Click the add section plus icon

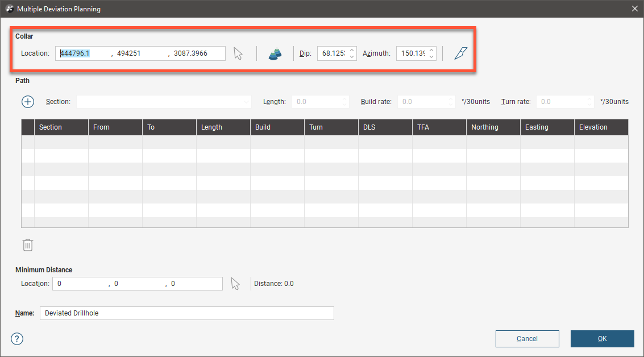pyautogui.click(x=28, y=102)
